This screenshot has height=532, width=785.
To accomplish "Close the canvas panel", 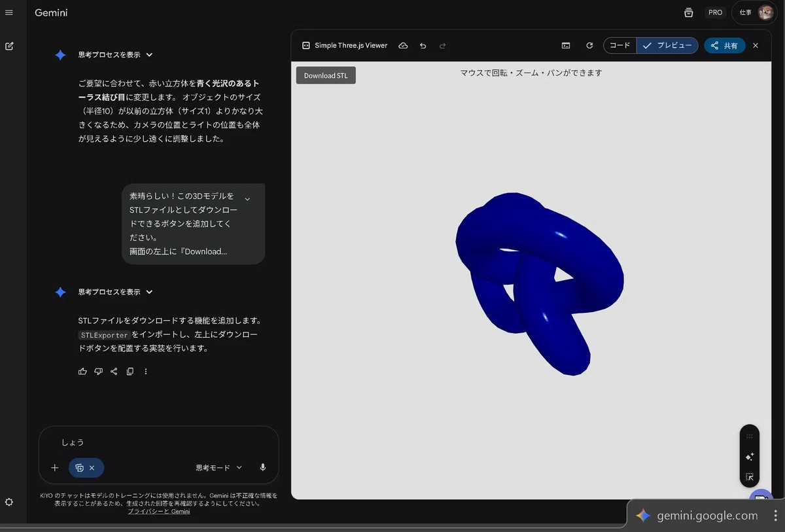I will click(x=756, y=46).
